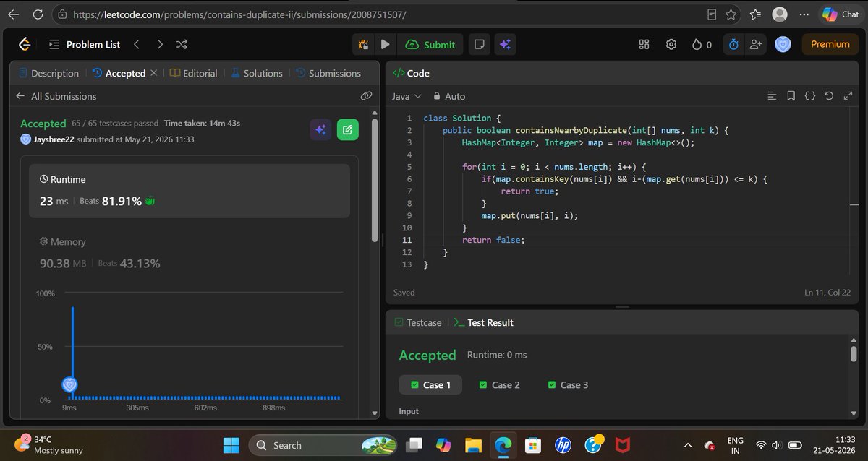Format code with the lines icon
The width and height of the screenshot is (868, 461).
click(772, 96)
